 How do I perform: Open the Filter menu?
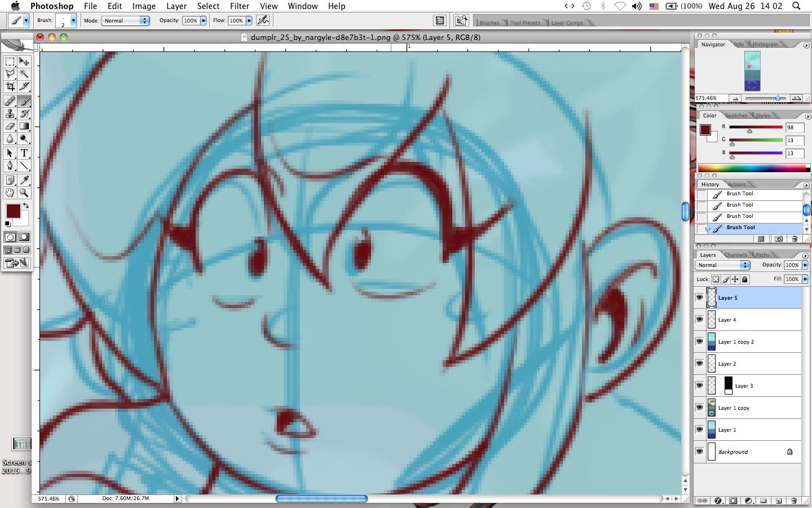[x=240, y=6]
